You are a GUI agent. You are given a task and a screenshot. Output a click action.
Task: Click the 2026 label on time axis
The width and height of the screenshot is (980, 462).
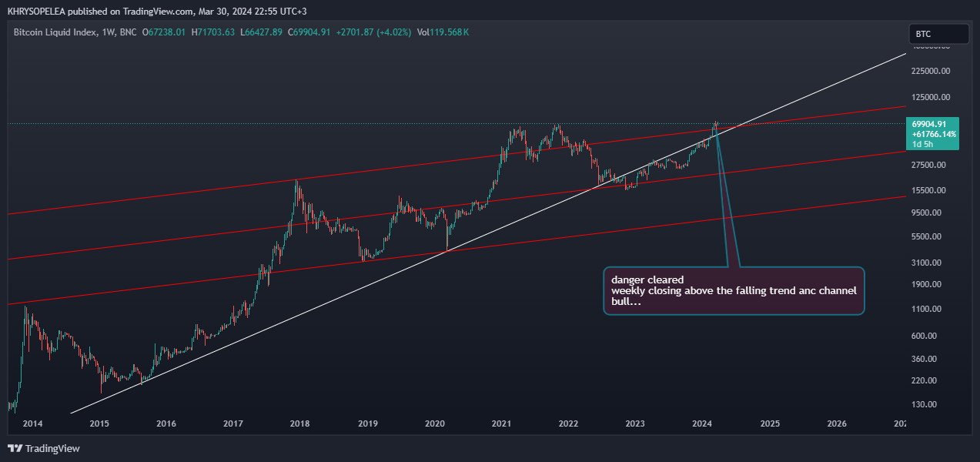click(836, 423)
